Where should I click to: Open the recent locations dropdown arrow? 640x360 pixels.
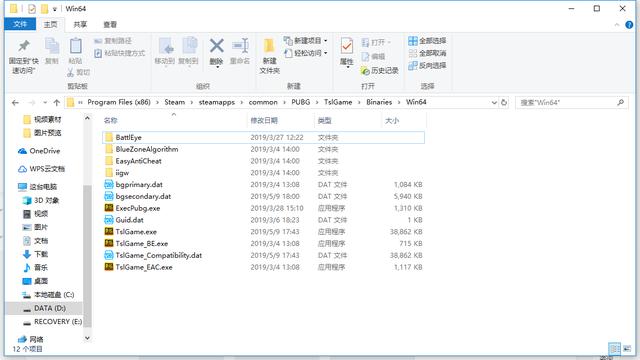pyautogui.click(x=45, y=102)
